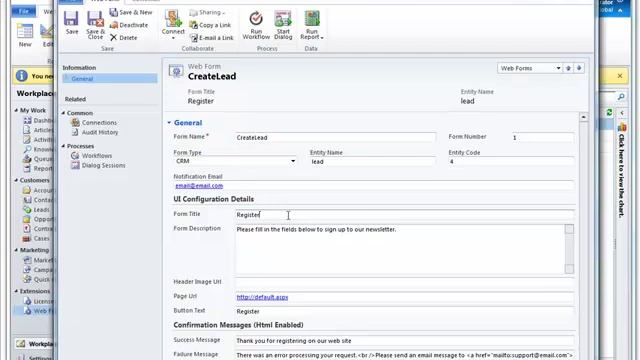Click the Form Name field
This screenshot has width=640, height=360.
335,138
